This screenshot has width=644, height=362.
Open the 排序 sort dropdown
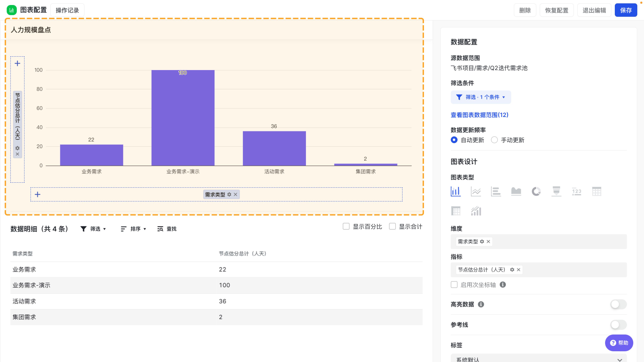tap(133, 229)
